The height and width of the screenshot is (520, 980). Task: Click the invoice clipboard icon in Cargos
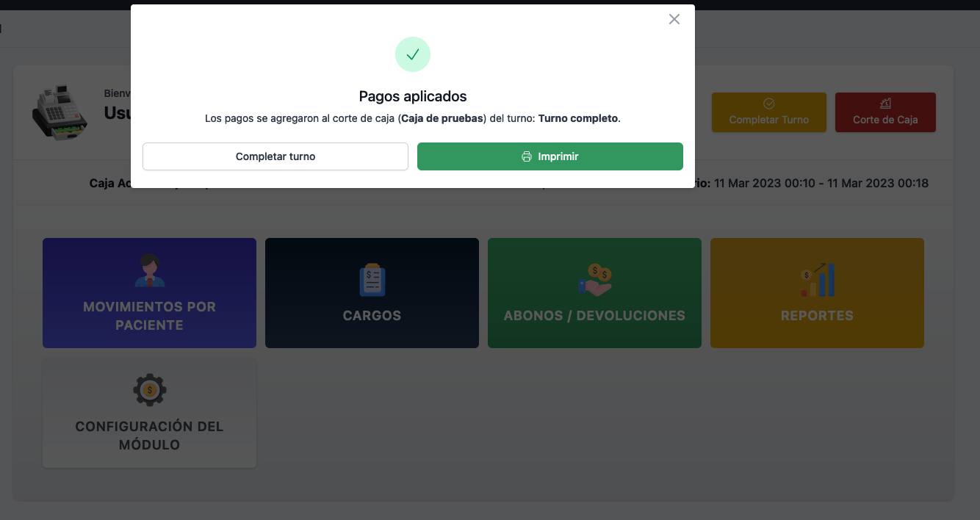372,279
